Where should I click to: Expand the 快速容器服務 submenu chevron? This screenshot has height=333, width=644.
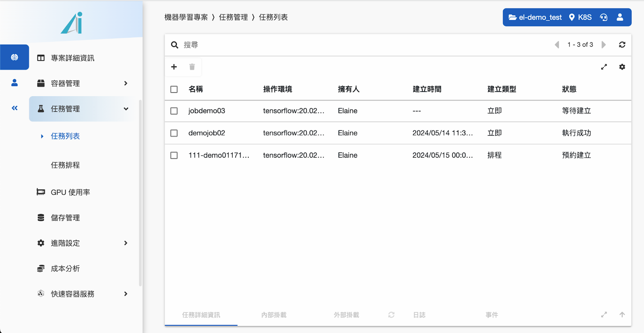coord(126,294)
